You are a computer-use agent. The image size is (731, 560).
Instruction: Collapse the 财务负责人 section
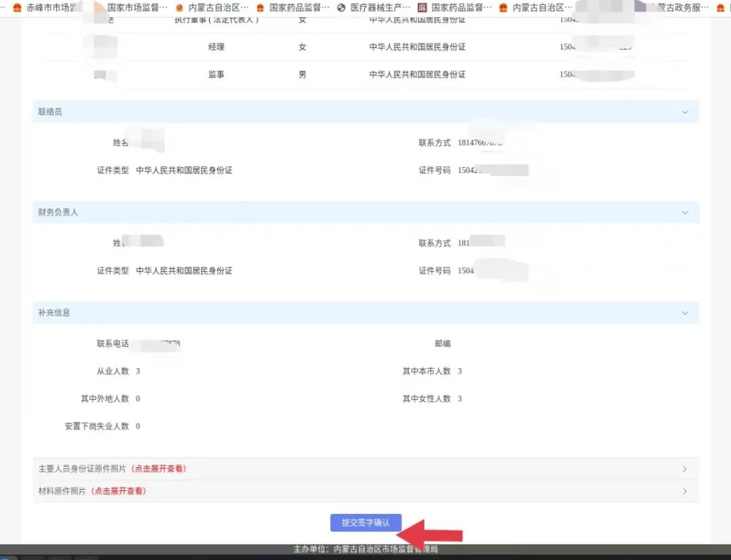click(684, 212)
